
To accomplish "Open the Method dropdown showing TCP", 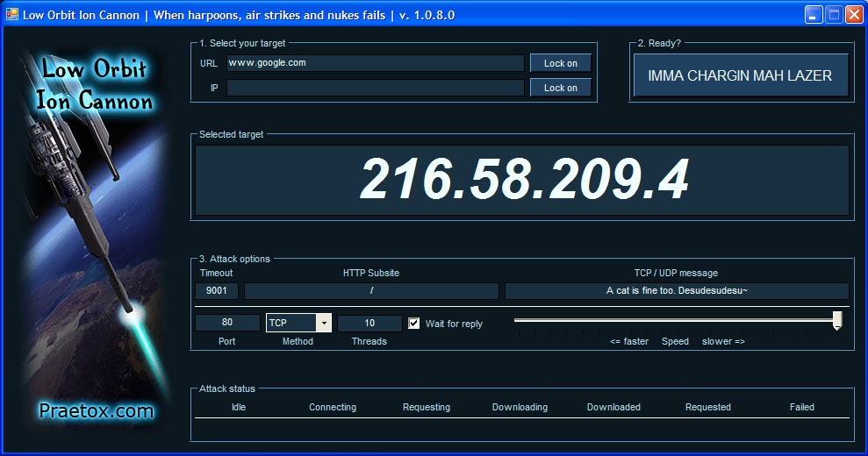I will click(x=324, y=323).
